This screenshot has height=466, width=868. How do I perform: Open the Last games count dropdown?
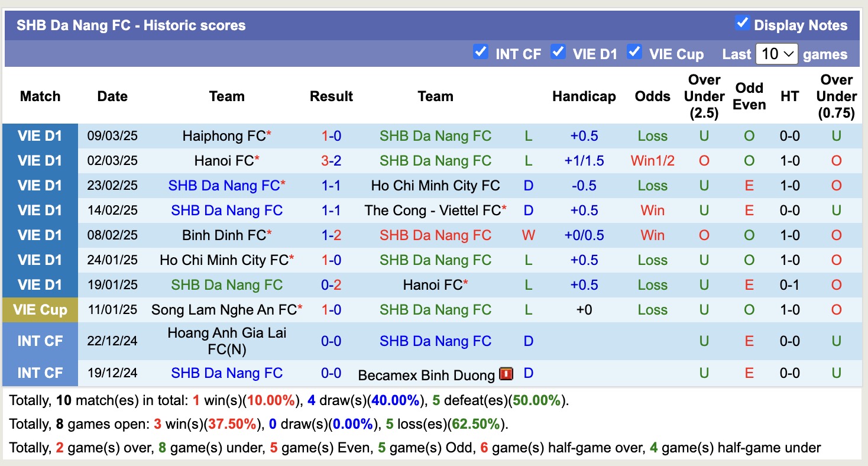[776, 54]
